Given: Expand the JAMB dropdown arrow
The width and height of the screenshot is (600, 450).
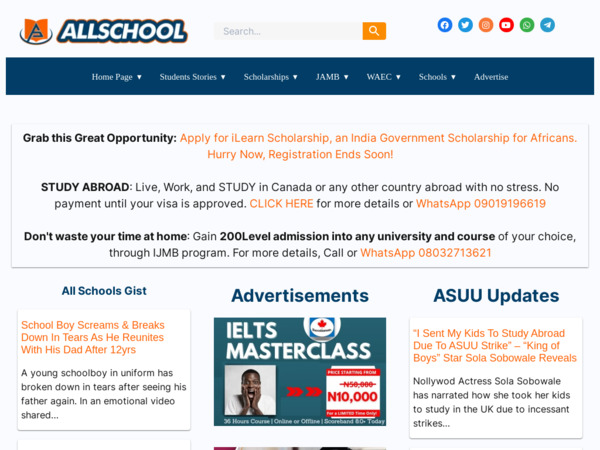Looking at the screenshot, I should pyautogui.click(x=346, y=77).
